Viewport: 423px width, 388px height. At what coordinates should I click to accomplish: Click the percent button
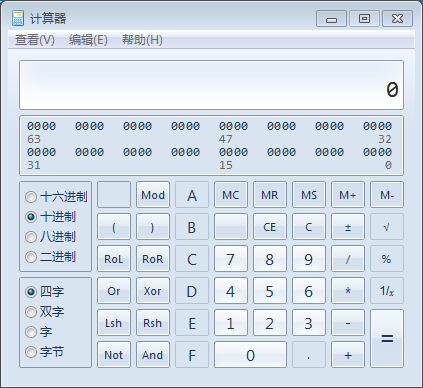387,259
